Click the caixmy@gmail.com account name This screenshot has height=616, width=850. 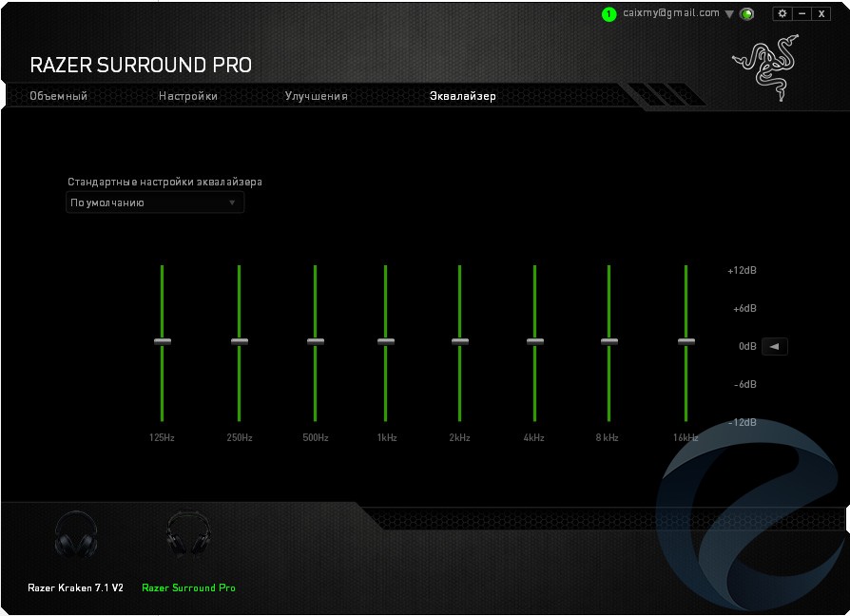coord(671,13)
